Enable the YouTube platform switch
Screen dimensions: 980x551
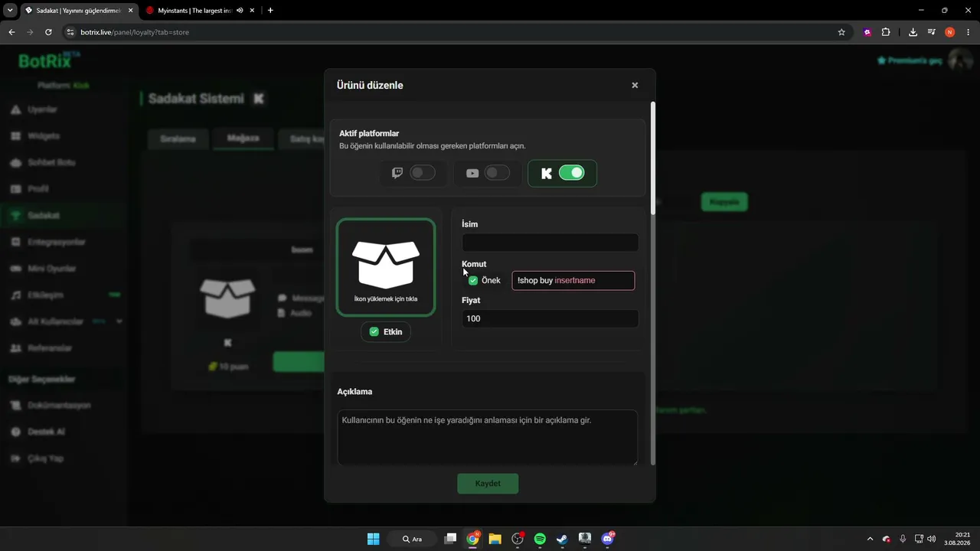(497, 173)
